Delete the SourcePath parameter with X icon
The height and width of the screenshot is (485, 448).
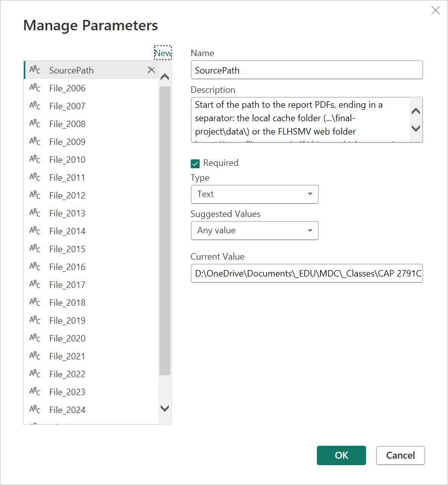click(x=151, y=70)
